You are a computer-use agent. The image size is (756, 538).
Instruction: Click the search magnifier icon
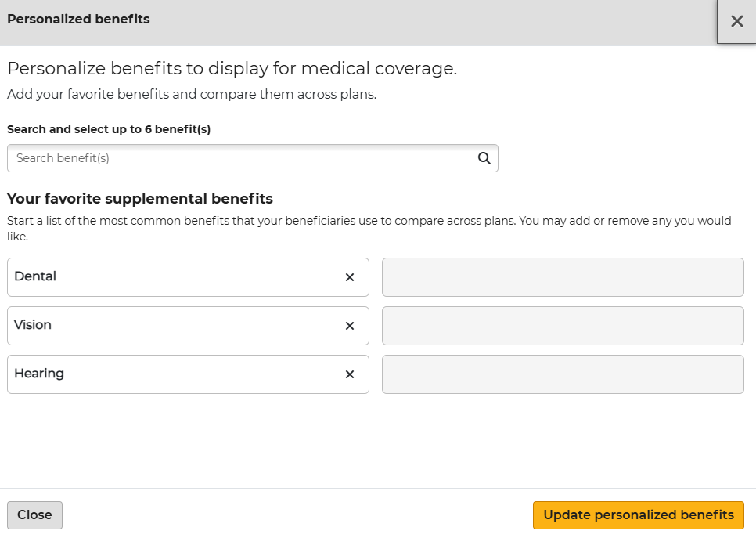[484, 158]
